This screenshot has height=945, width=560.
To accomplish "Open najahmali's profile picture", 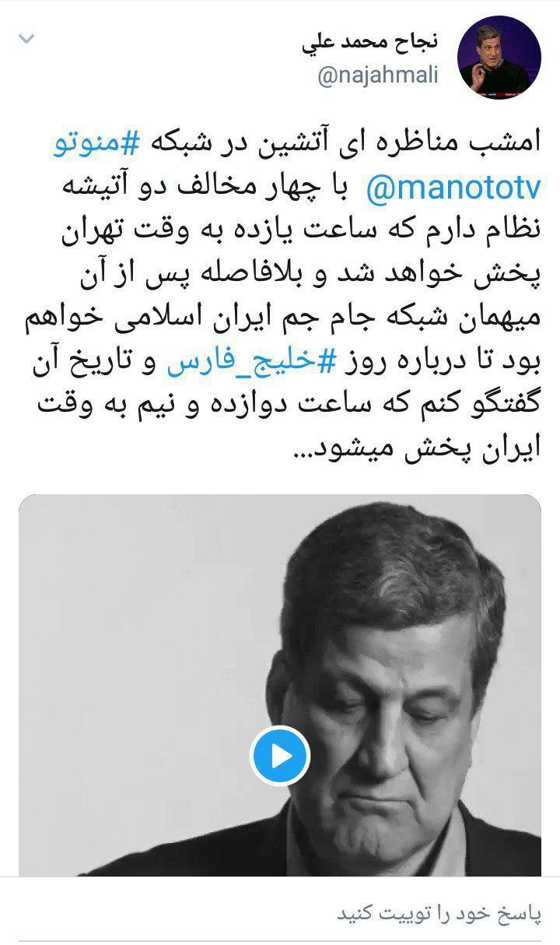I will [x=499, y=57].
